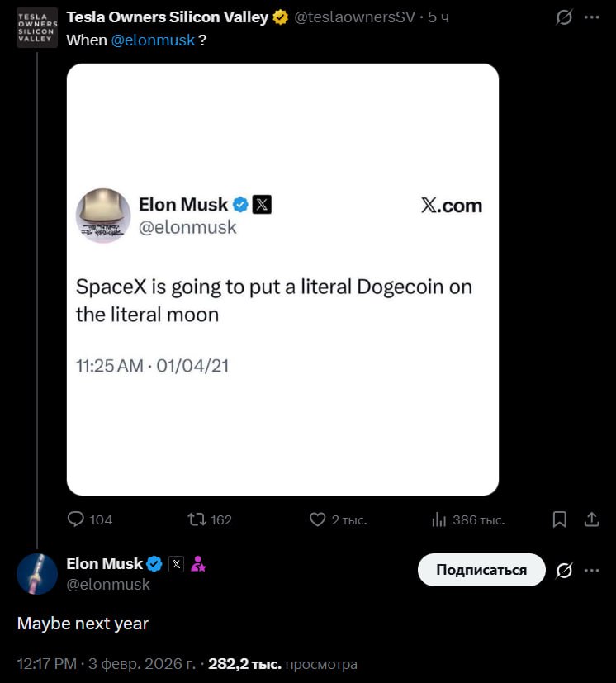The image size is (616, 683).
Task: Click the X affiliation badge next to Elon Musk
Action: [176, 565]
